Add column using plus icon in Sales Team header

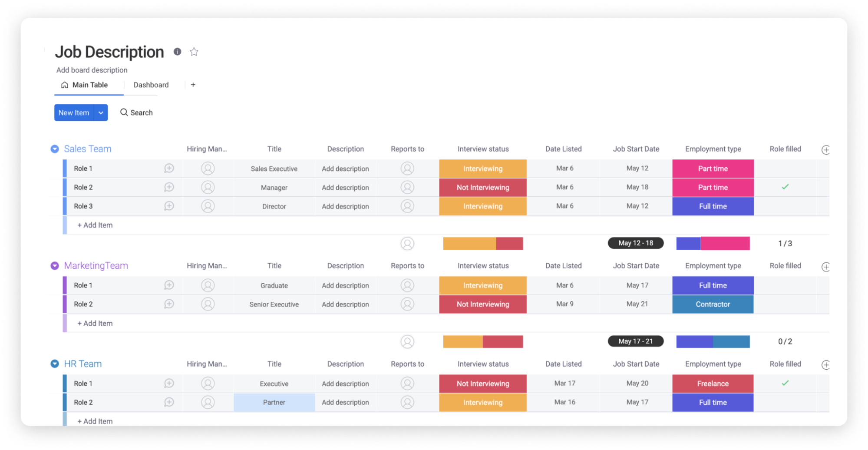tap(825, 150)
